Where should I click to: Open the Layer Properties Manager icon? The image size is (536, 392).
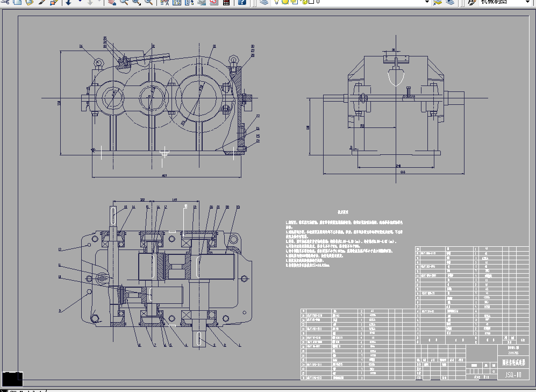(263, 2)
